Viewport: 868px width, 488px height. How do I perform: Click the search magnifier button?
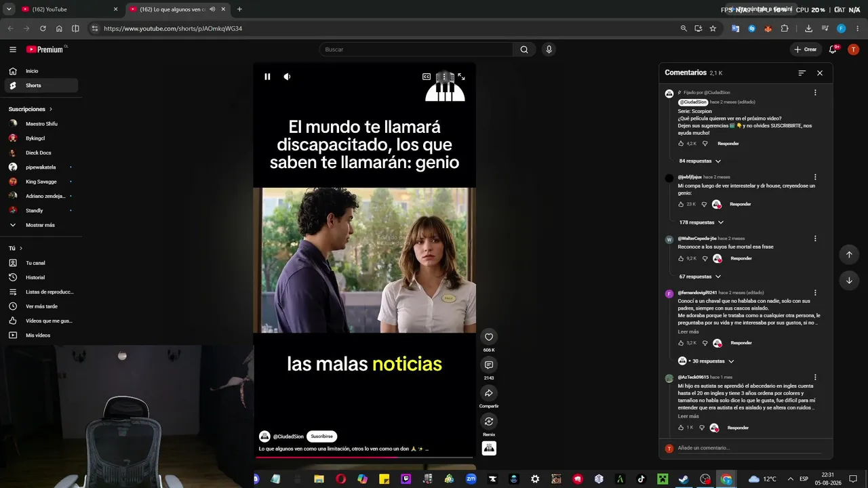[x=524, y=49]
